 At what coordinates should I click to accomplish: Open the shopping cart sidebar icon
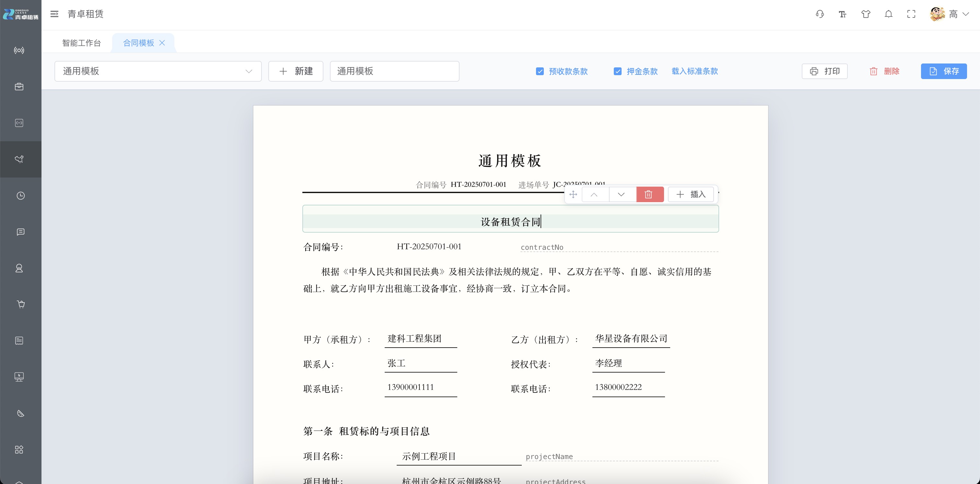(20, 304)
